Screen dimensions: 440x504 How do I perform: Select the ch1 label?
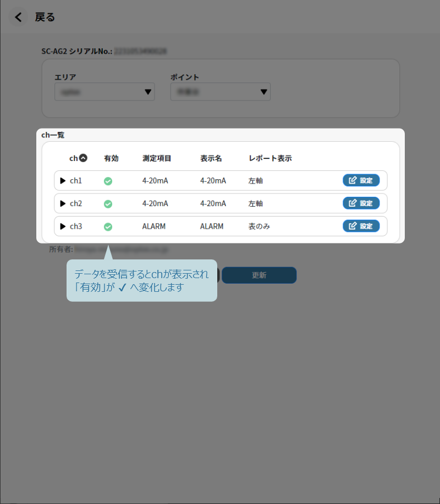(76, 181)
